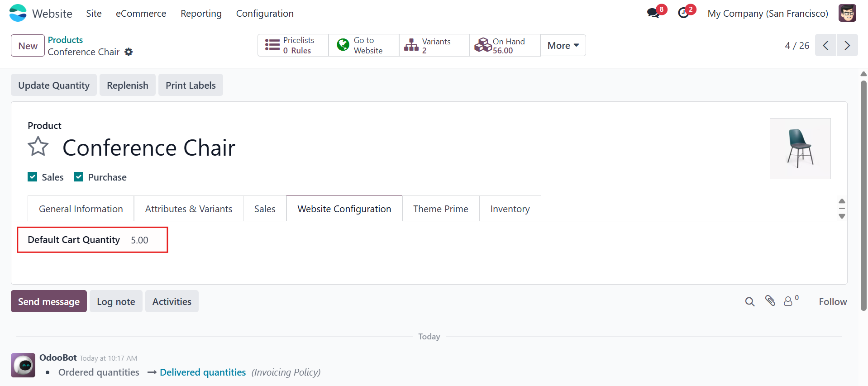Click the Today at 10:17 AM timestamp
This screenshot has height=386, width=868.
click(x=109, y=358)
